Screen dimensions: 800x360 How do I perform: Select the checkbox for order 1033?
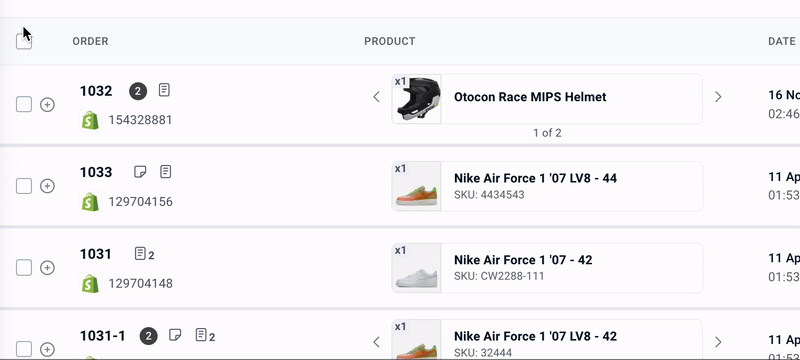coord(24,186)
